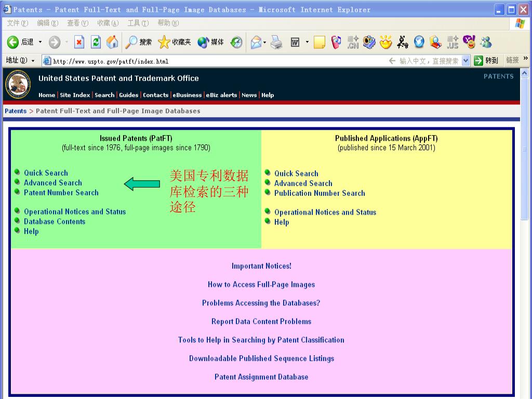Open the address bar URL dropdown
Viewport: 532px width, 399px height.
click(x=466, y=61)
